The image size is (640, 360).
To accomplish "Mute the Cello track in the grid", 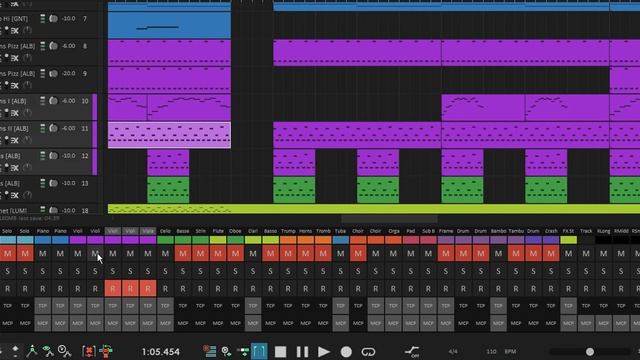I will [165, 254].
